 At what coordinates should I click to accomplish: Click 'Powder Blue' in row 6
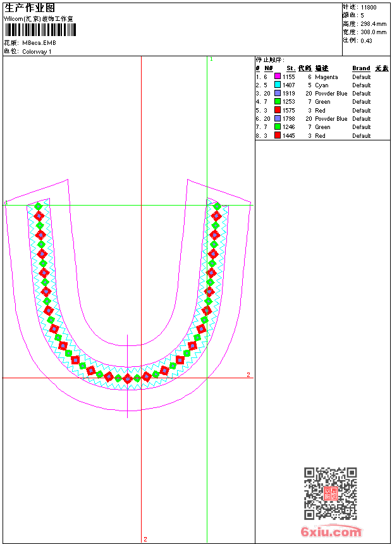[x=331, y=119]
